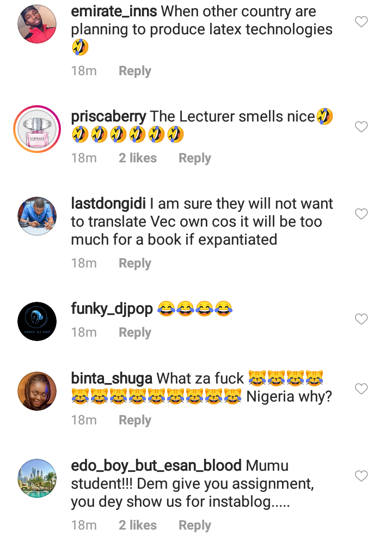The height and width of the screenshot is (541, 392).
Task: Reply to lastdongidi's comment
Action: (x=135, y=263)
